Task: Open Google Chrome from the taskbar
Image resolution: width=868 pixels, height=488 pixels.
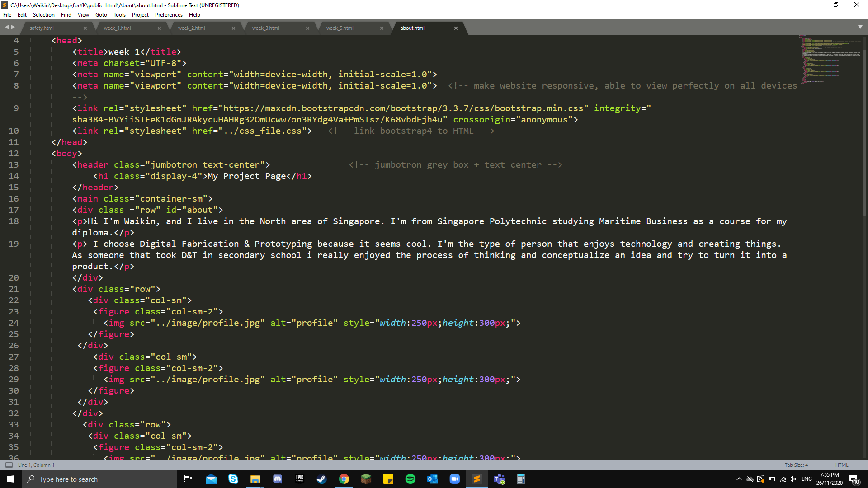Action: point(344,479)
